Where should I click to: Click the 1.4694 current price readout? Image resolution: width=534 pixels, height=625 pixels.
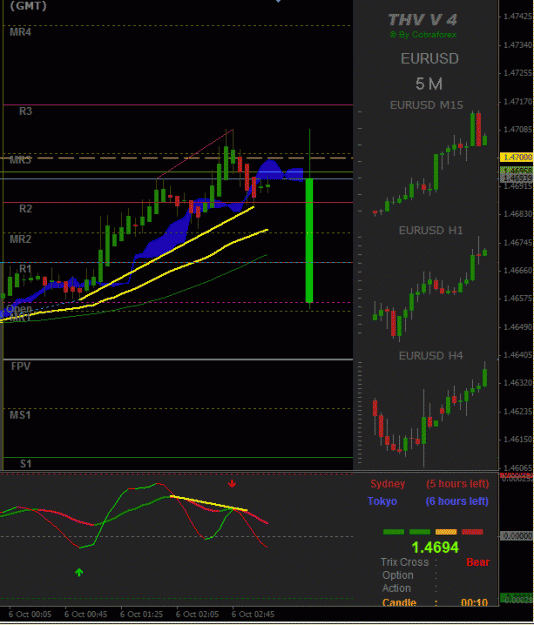pyautogui.click(x=435, y=548)
